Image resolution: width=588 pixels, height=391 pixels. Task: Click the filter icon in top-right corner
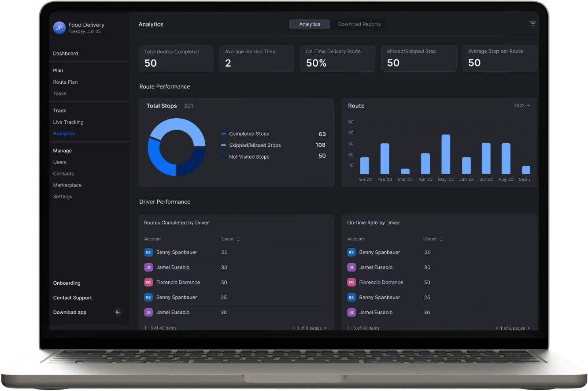533,24
